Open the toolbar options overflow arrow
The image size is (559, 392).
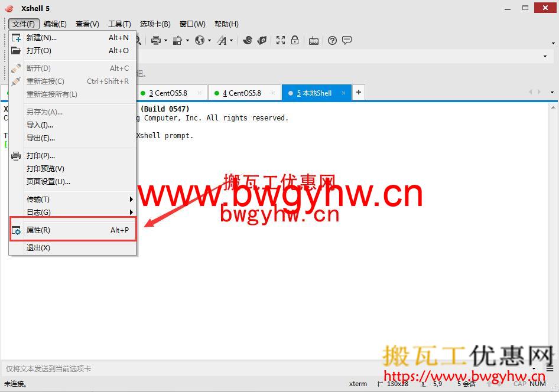[553, 44]
